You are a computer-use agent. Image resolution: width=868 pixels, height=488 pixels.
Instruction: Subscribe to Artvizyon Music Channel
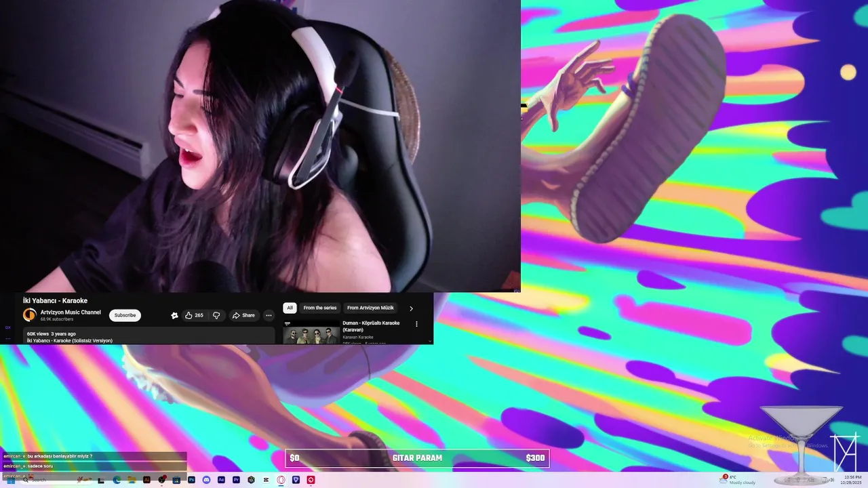pyautogui.click(x=125, y=315)
